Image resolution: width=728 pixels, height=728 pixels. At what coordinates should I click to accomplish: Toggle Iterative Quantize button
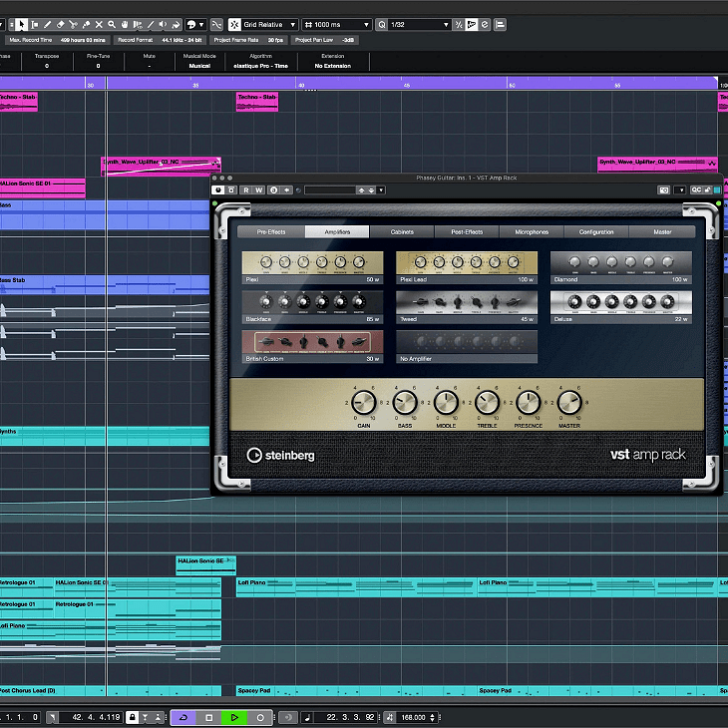pos(459,25)
